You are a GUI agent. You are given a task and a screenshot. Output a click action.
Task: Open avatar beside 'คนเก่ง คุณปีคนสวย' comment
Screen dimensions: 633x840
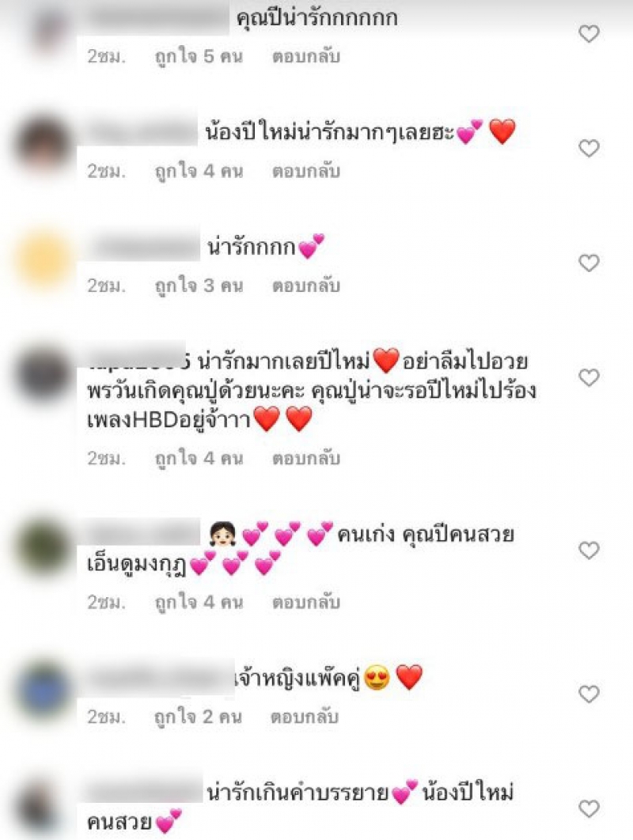point(44,547)
